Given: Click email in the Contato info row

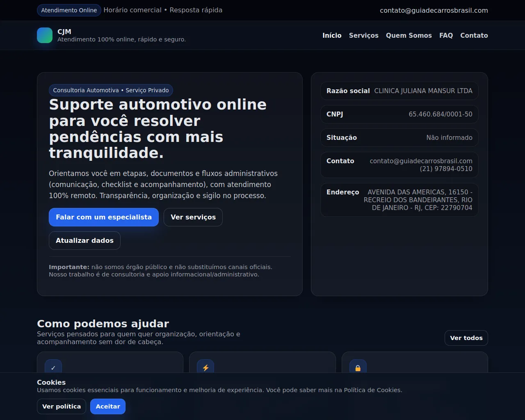Looking at the screenshot, I should tap(421, 161).
